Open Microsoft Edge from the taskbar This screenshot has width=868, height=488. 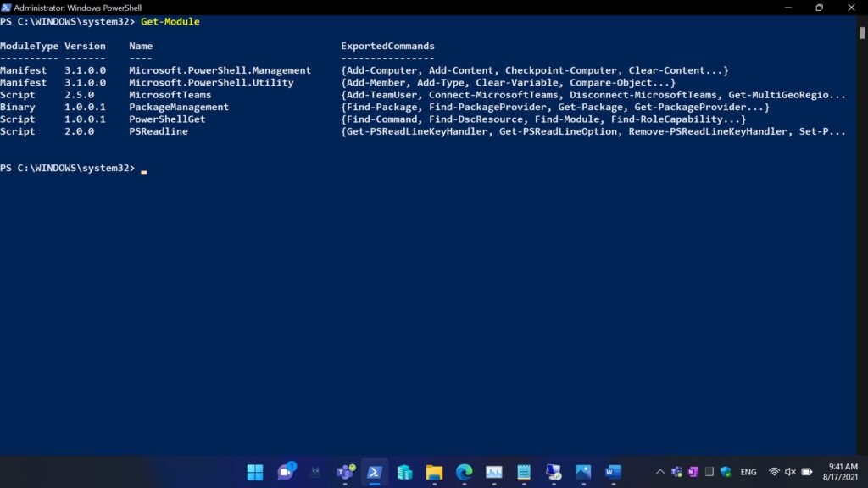(x=464, y=472)
